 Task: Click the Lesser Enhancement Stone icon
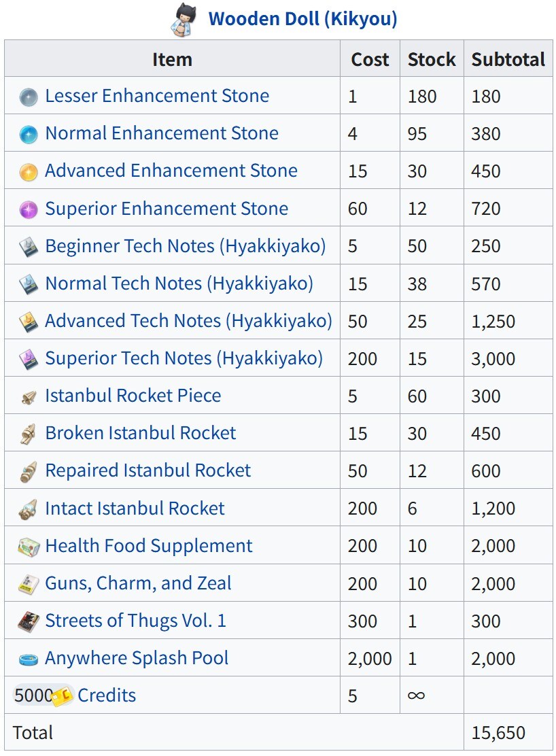click(29, 97)
